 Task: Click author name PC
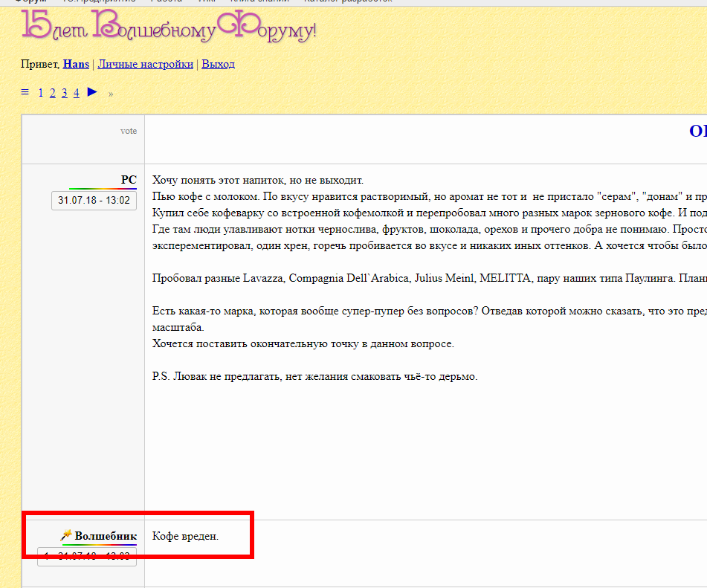pos(129,179)
